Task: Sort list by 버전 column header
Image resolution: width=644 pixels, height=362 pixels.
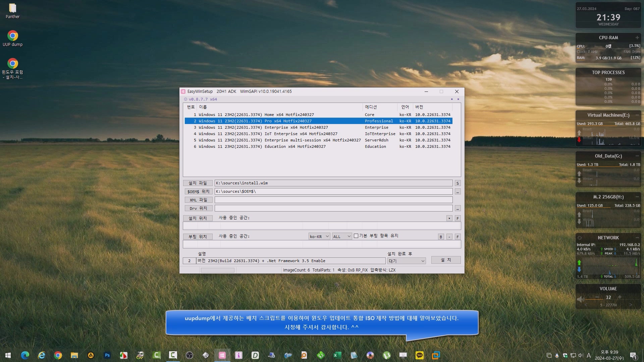Action: pos(432,107)
